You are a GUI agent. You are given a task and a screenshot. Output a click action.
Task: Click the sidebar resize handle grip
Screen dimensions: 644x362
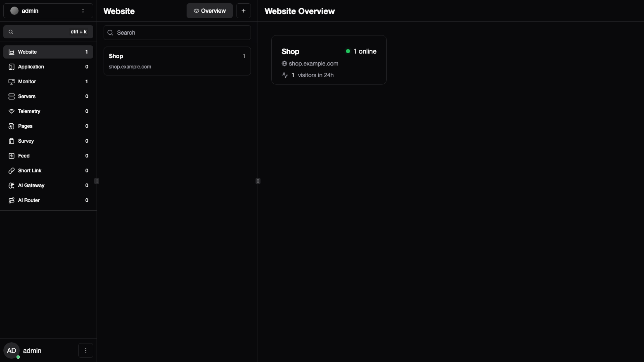click(97, 181)
